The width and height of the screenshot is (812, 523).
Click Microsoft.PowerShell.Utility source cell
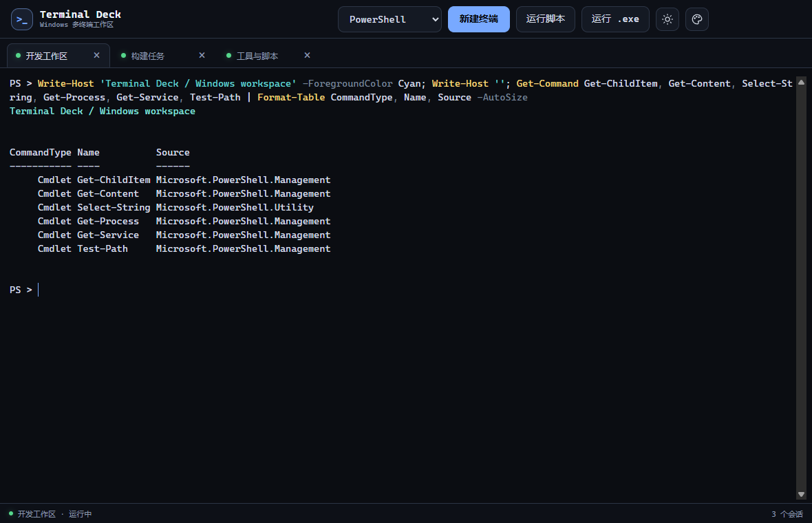pos(235,207)
